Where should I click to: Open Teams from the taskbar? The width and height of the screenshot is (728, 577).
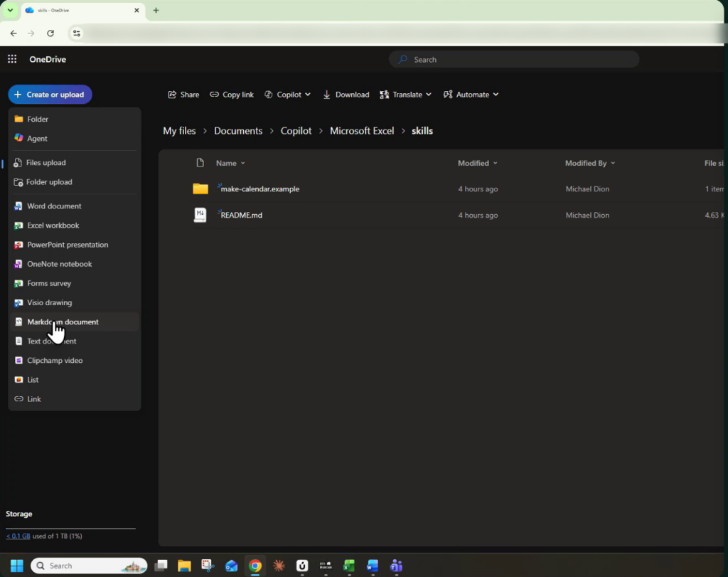click(x=396, y=566)
